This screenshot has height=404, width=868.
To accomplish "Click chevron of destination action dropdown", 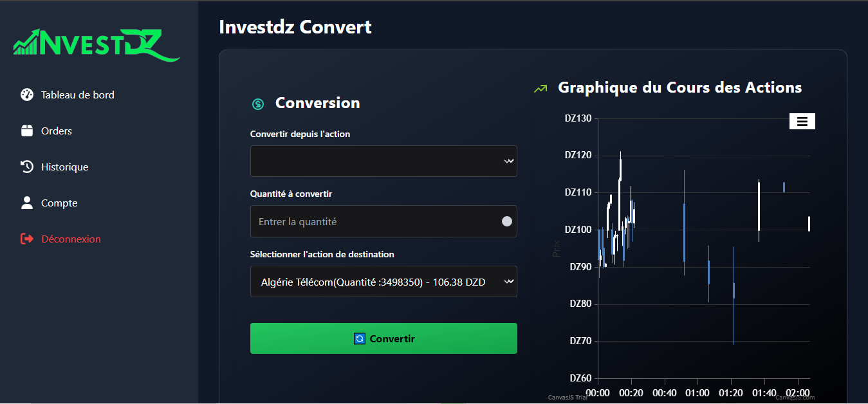I will click(509, 282).
